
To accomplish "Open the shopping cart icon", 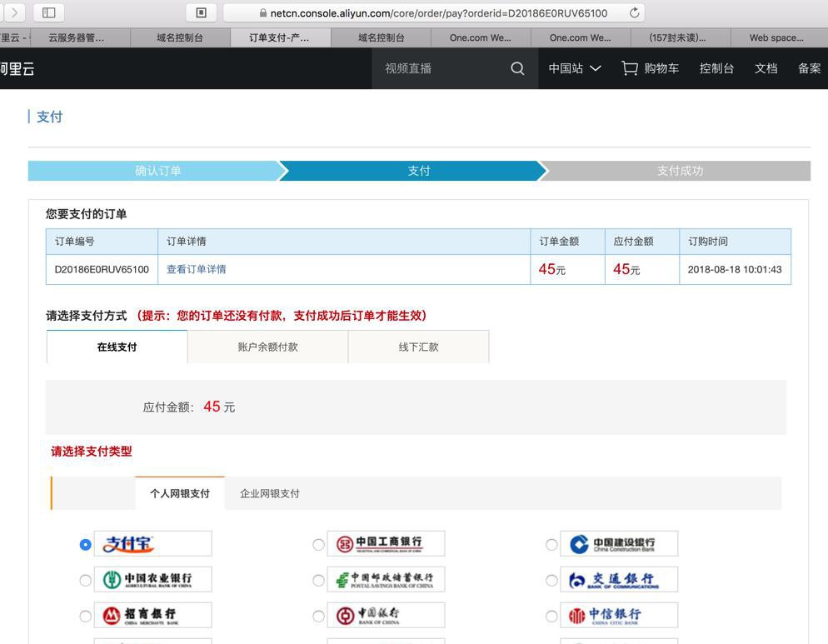I will pos(630,68).
